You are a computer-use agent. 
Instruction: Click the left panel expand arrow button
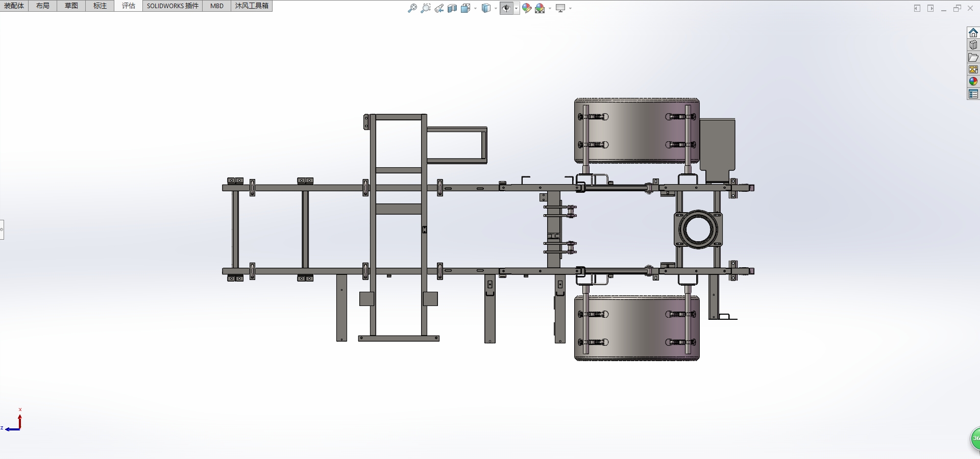917,8
